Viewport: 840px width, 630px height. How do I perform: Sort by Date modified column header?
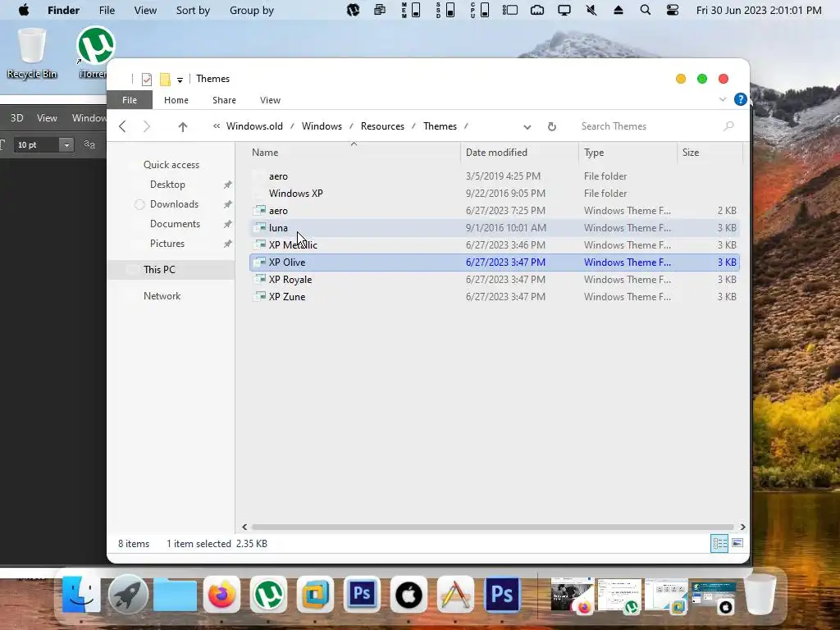(x=519, y=153)
